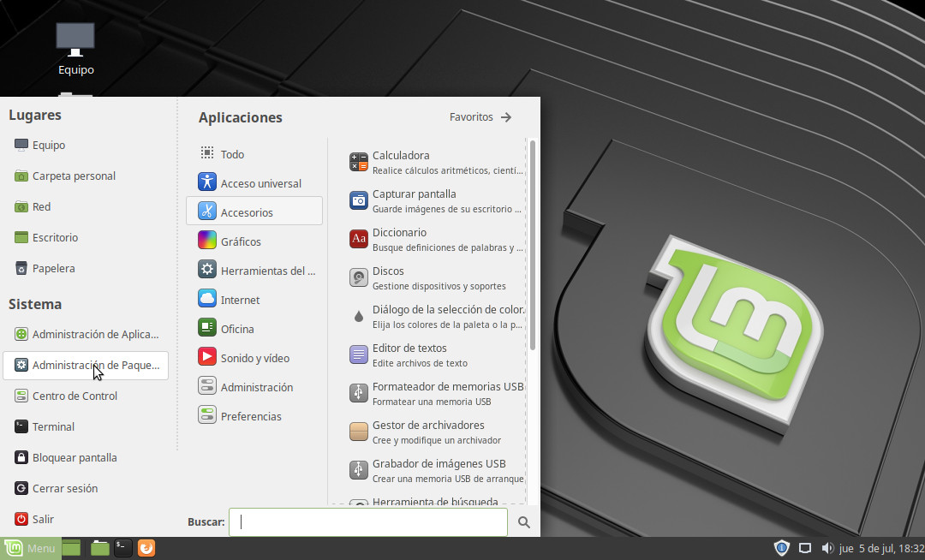The height and width of the screenshot is (560, 925).
Task: Click the Firefox icon in the taskbar
Action: coord(146,548)
